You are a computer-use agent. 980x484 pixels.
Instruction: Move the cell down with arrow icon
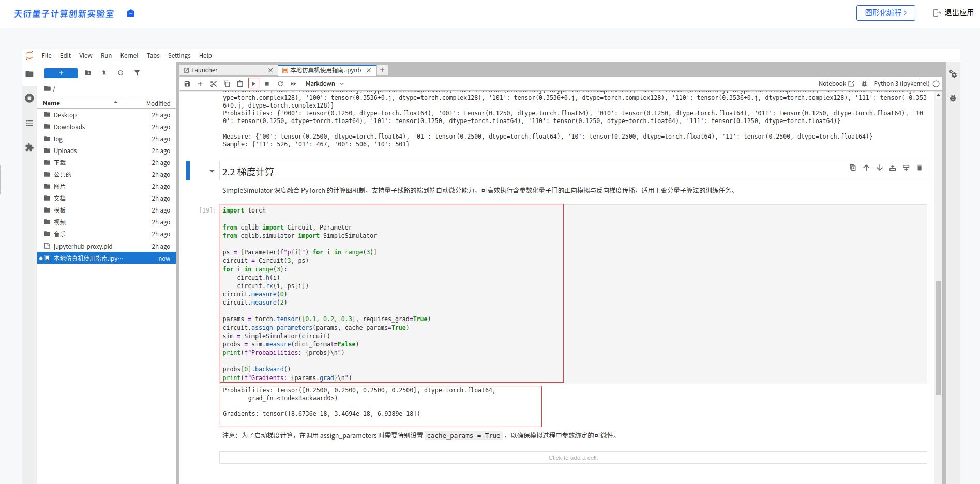(880, 168)
